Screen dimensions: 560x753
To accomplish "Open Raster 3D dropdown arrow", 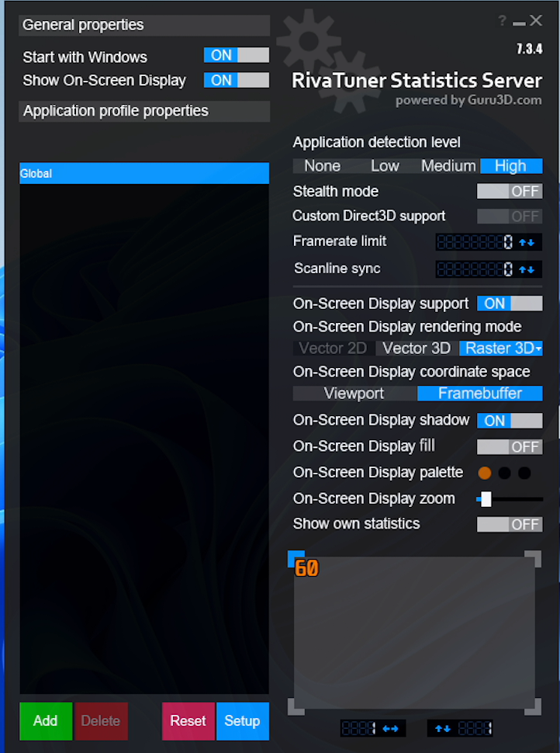I will (539, 349).
